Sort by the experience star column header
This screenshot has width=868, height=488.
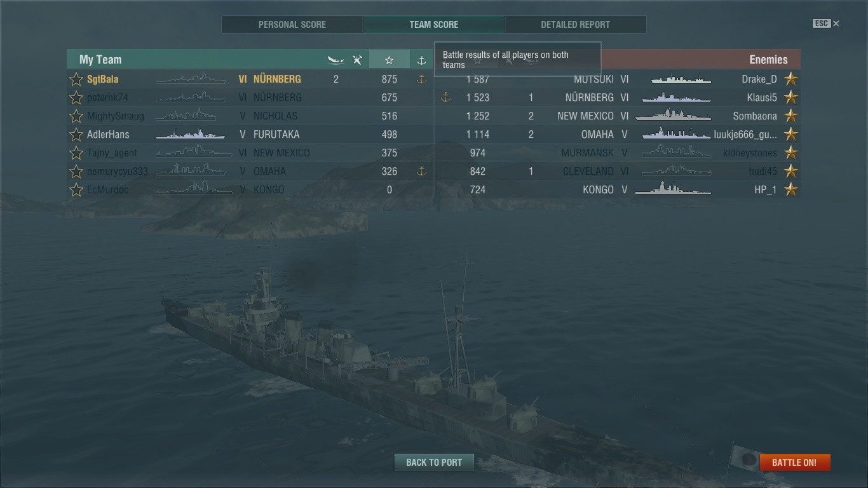point(389,60)
